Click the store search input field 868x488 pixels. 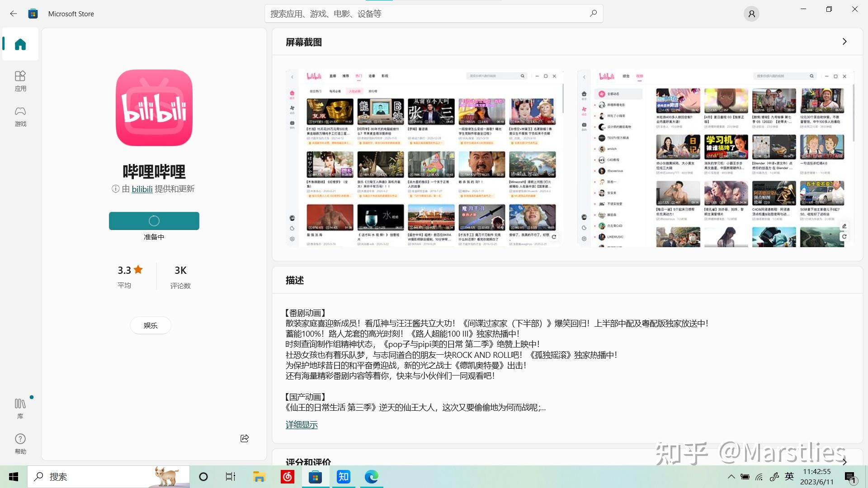tap(434, 14)
